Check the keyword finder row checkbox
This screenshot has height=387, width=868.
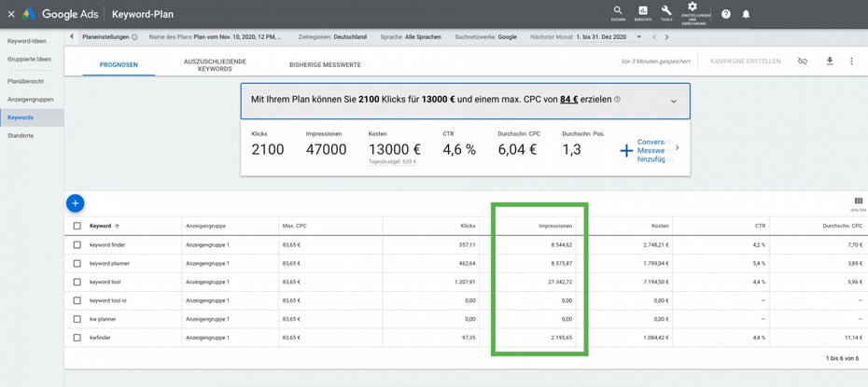[77, 244]
